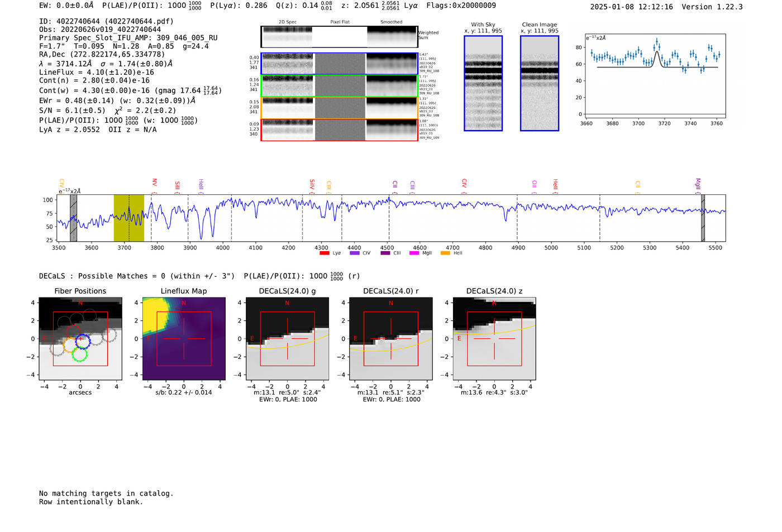Open the Weighted Sum 2D spectrum strip
Viewport: 782px width, 532px height.
pos(339,37)
